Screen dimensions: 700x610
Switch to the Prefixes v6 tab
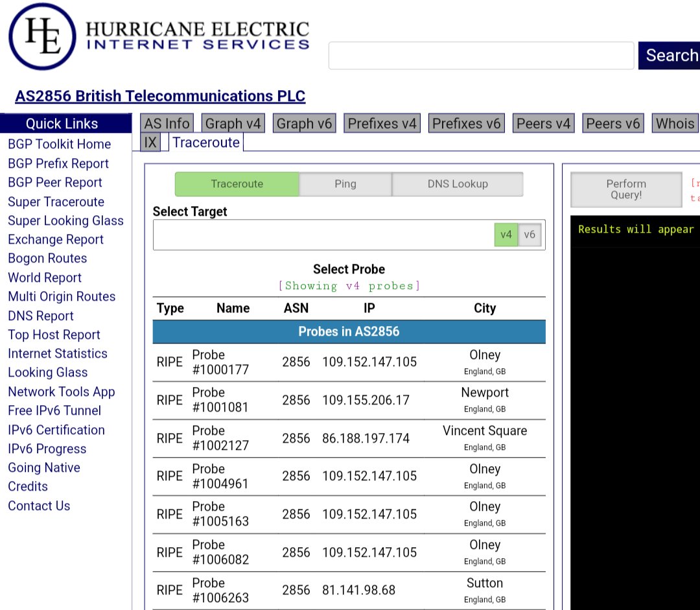pos(467,123)
